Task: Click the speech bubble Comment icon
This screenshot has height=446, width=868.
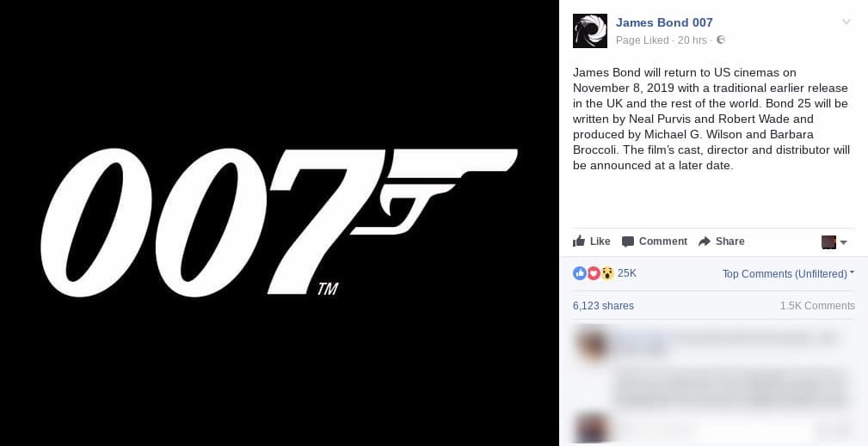Action: click(628, 241)
